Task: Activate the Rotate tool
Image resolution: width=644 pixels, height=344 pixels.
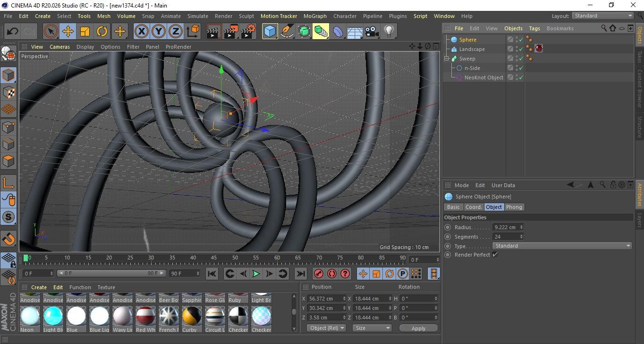Action: pos(102,32)
